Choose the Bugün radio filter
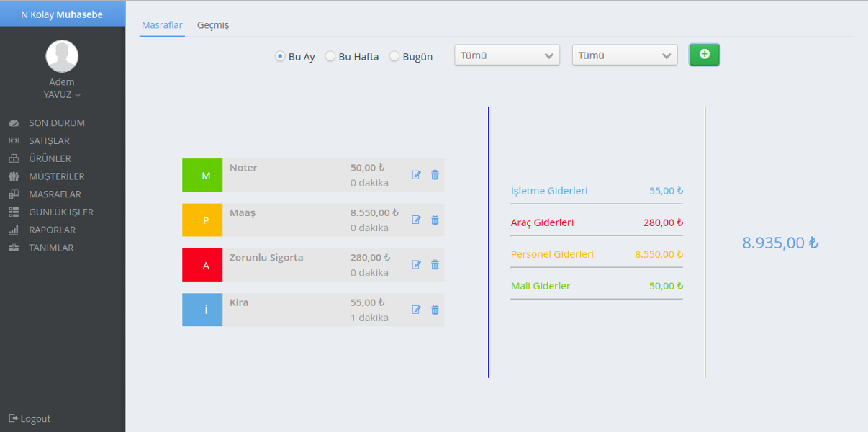 (394, 57)
